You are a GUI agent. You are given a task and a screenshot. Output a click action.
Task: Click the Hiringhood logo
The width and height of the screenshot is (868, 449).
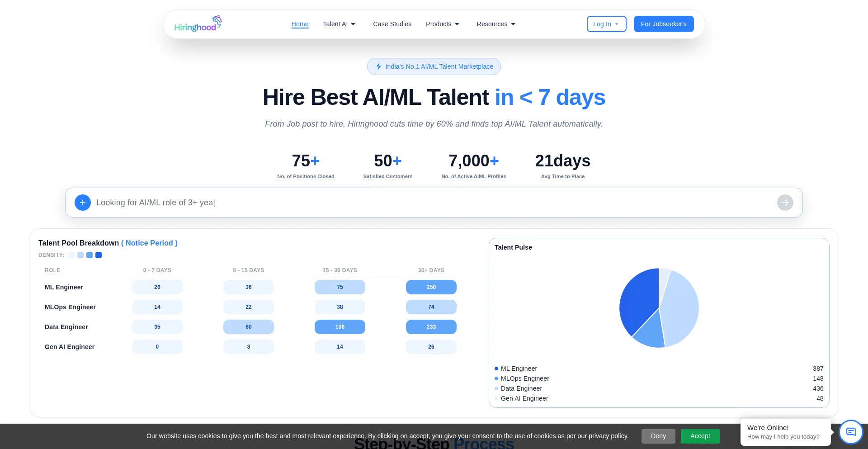tap(198, 24)
